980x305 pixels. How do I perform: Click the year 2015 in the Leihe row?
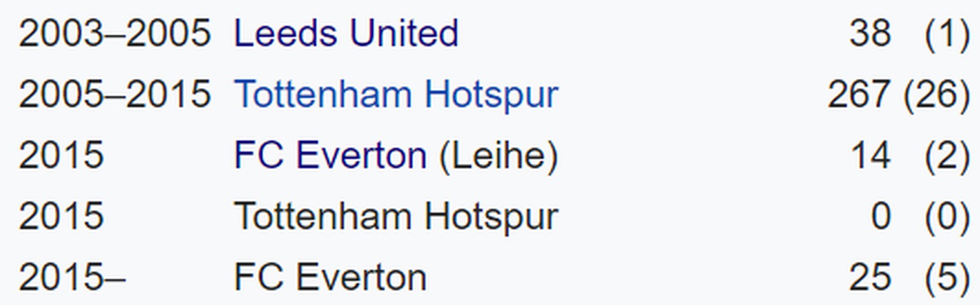point(61,155)
